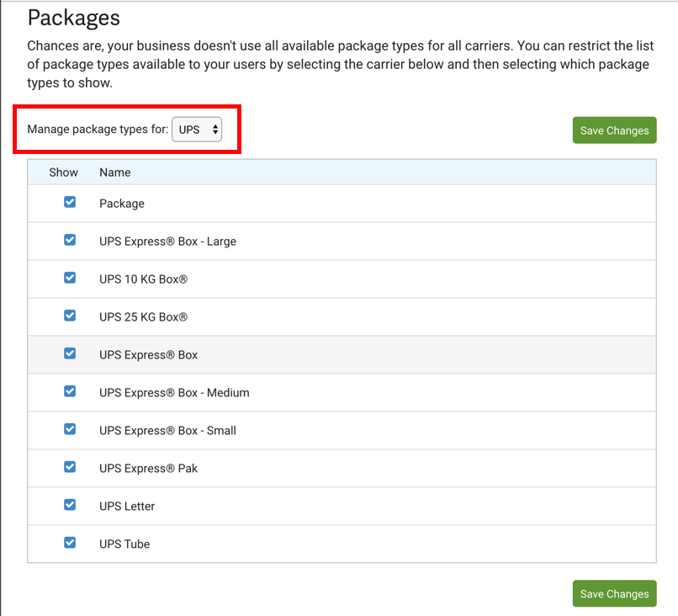Click the 'UPS Express® Pak' name
This screenshot has height=616, width=678.
click(148, 469)
